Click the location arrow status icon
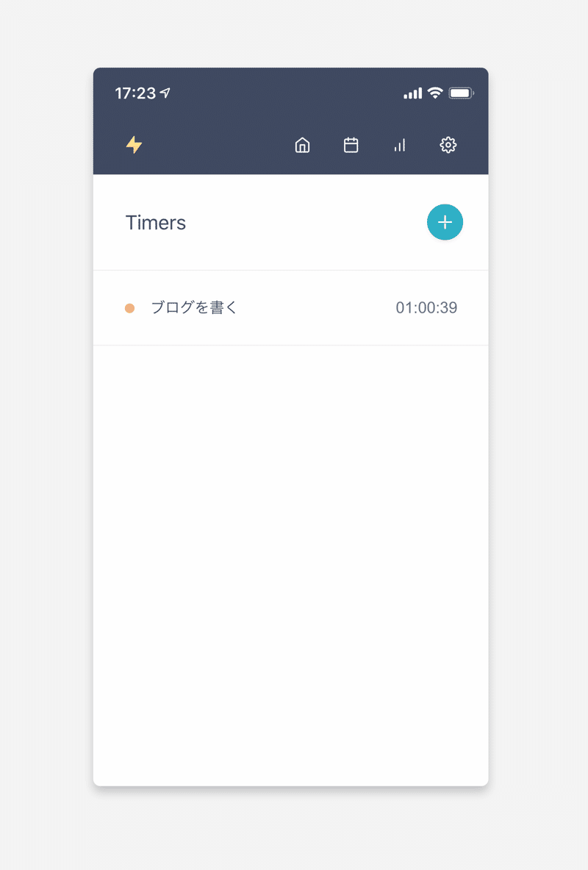Viewport: 588px width, 870px height. pos(165,93)
